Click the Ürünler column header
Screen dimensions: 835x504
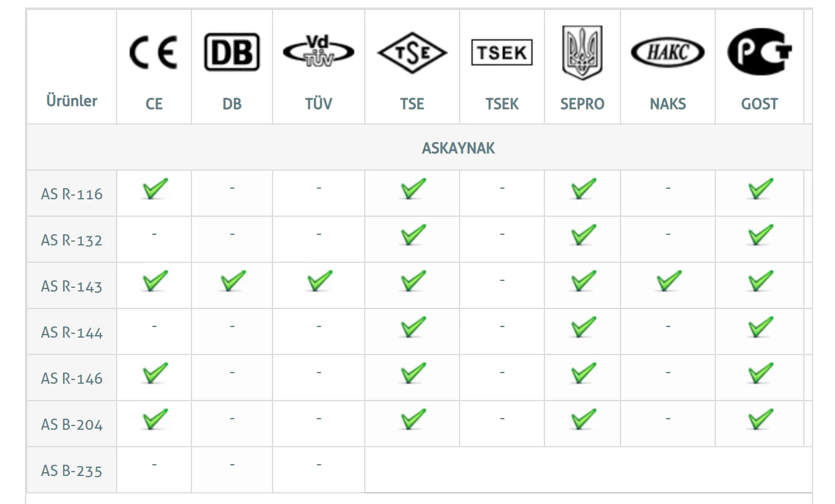[72, 100]
